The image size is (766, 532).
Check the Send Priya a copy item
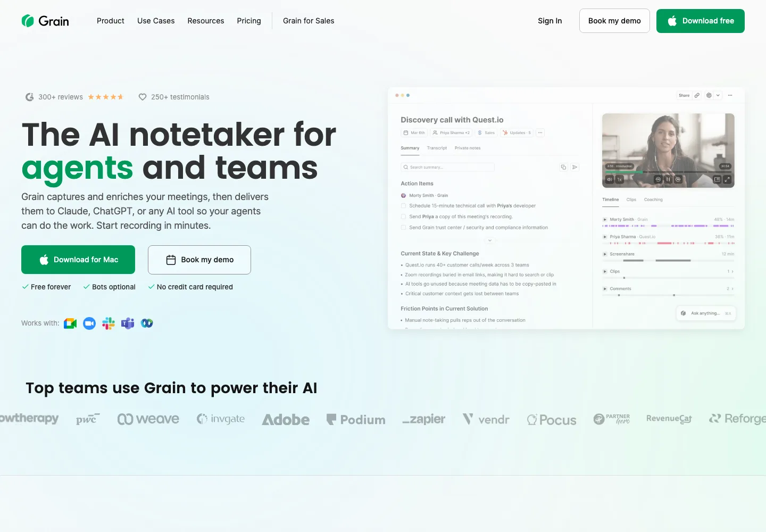[403, 217]
